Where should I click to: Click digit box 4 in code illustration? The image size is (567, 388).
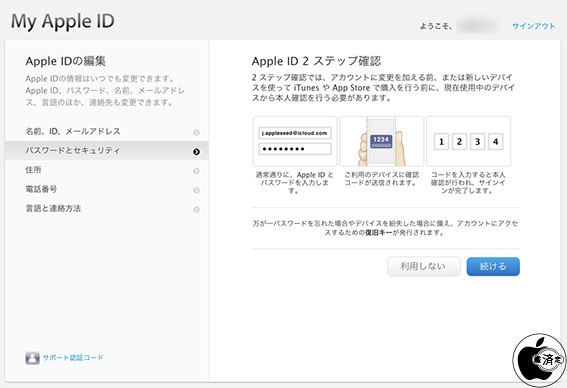[495, 142]
